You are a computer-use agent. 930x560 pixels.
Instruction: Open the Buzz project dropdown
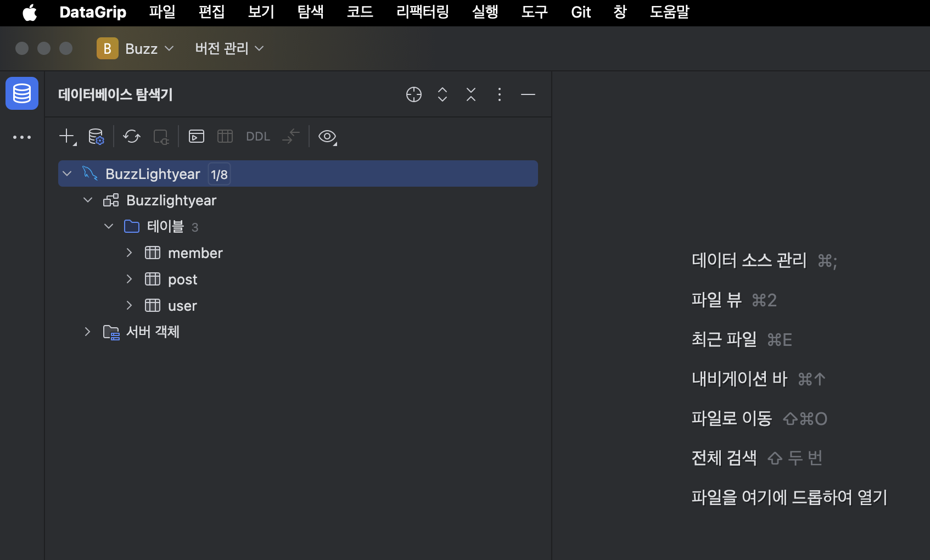click(x=149, y=48)
